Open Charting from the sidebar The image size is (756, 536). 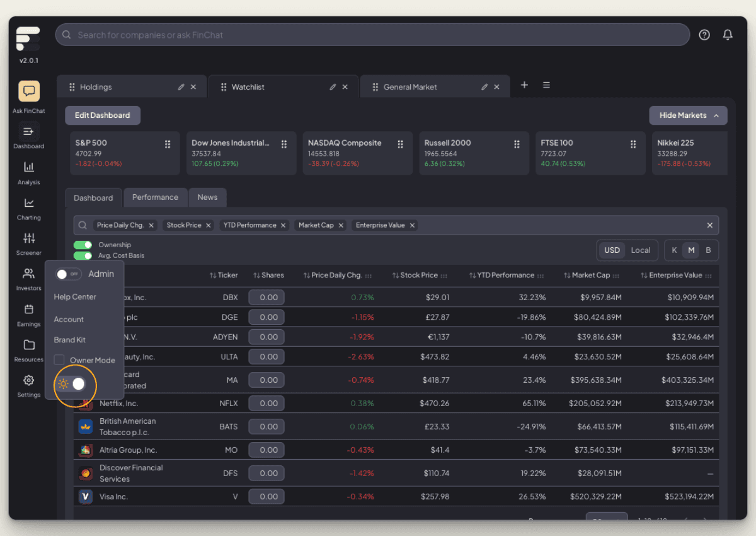coord(29,203)
